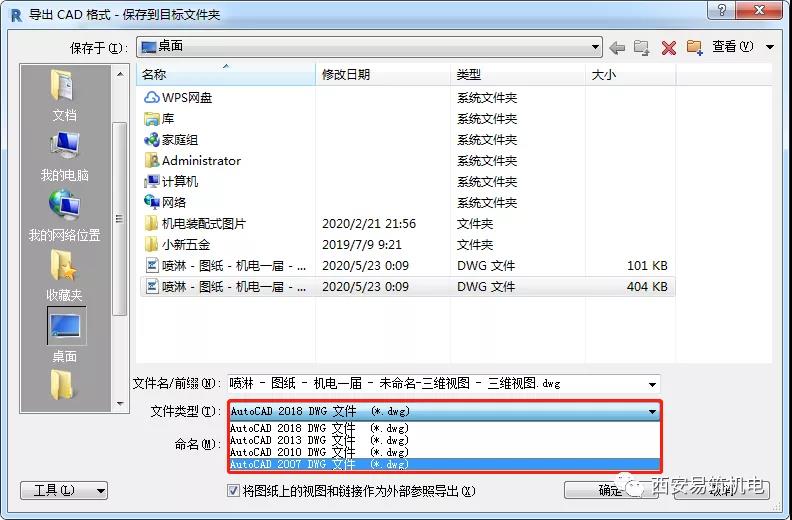Open the 查看 views menu
Image resolution: width=792 pixels, height=520 pixels.
coord(732,46)
